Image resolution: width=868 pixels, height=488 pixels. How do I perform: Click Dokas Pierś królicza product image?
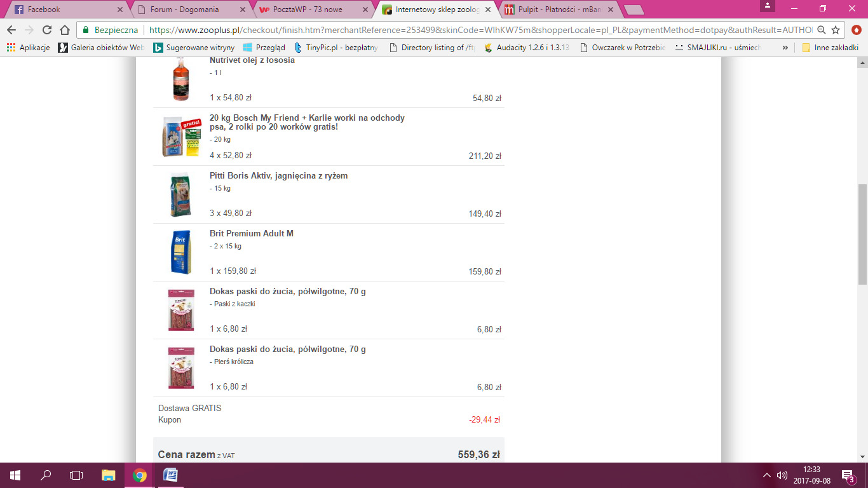coord(181,368)
